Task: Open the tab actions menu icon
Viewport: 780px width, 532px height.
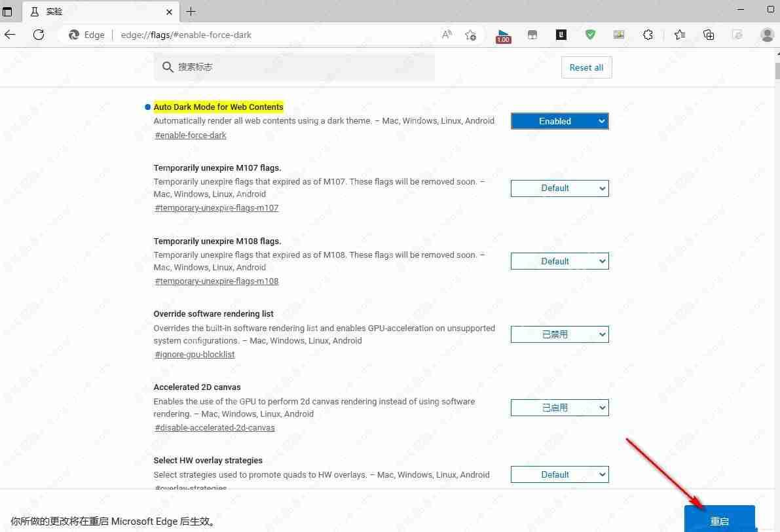Action: click(7, 11)
